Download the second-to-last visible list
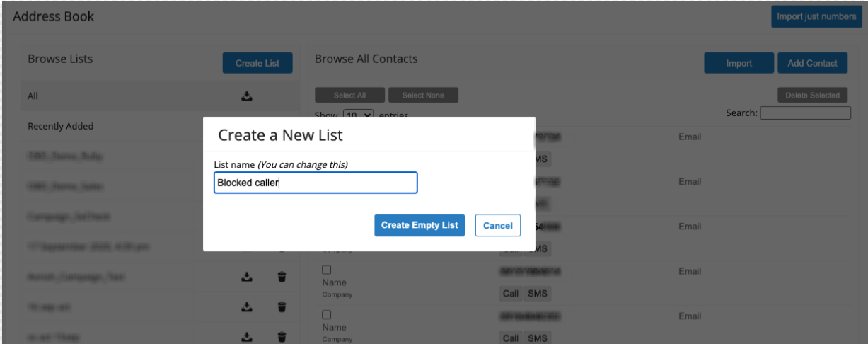The width and height of the screenshot is (868, 344). [247, 307]
